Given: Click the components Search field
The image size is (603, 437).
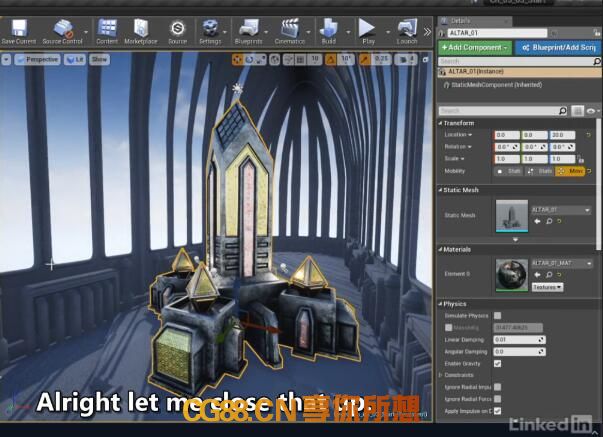Looking at the screenshot, I should [x=520, y=61].
